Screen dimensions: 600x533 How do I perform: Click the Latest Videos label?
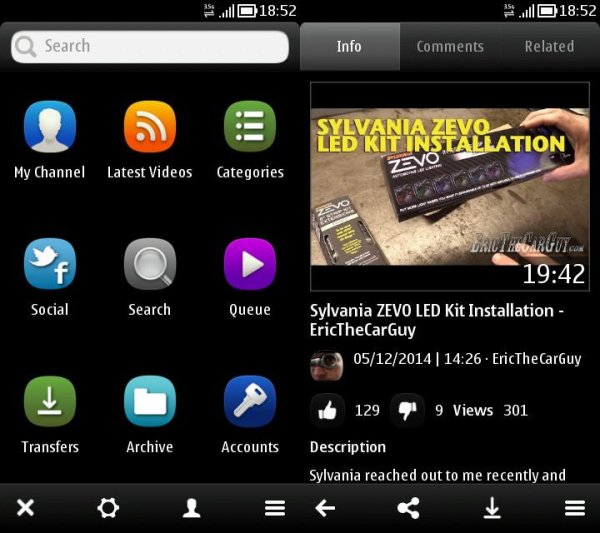pyautogui.click(x=150, y=172)
